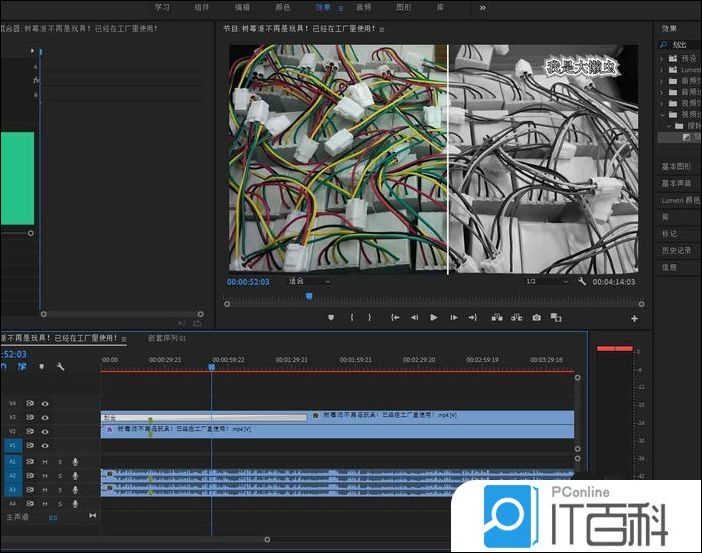
Task: Add a marker in Program monitor
Action: pyautogui.click(x=331, y=317)
